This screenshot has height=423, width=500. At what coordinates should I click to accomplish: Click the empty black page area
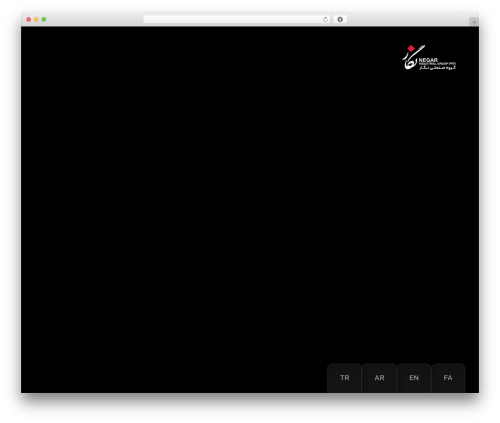[x=200, y=200]
